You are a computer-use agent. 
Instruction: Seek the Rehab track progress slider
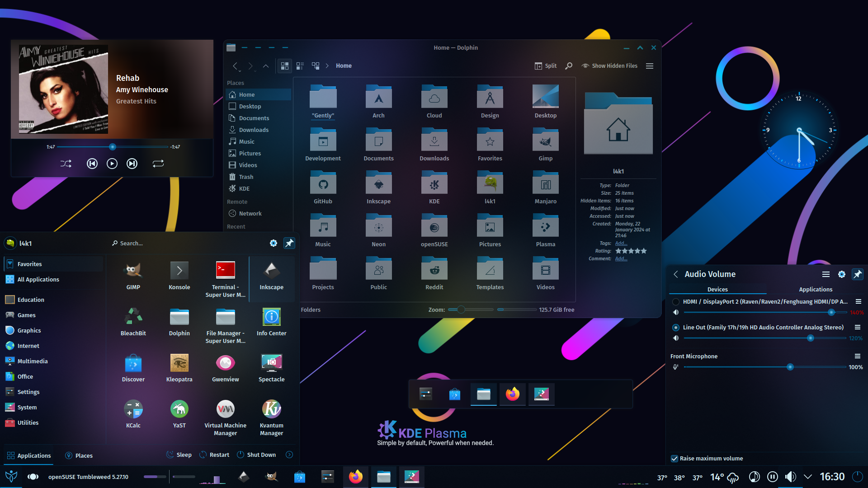point(113,147)
